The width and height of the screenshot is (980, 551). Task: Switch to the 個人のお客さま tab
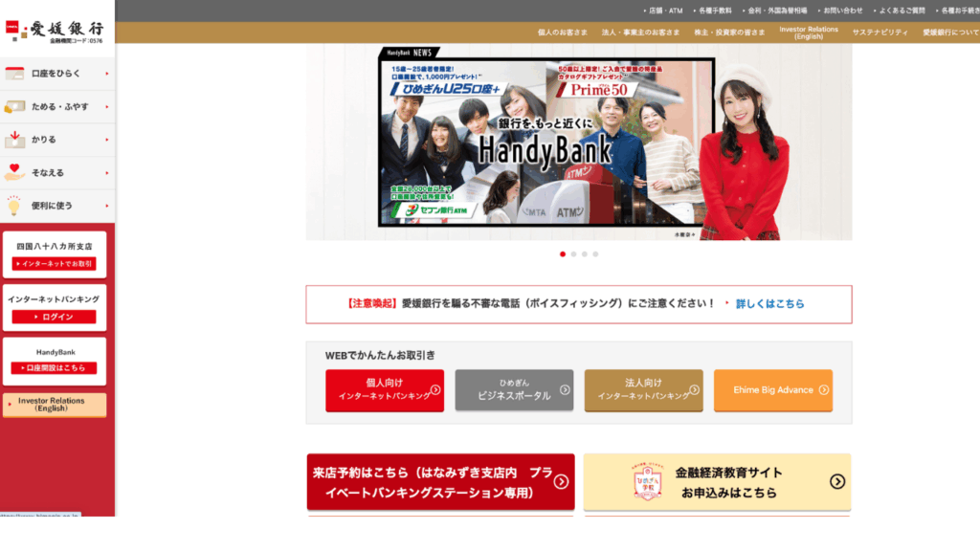pyautogui.click(x=563, y=32)
